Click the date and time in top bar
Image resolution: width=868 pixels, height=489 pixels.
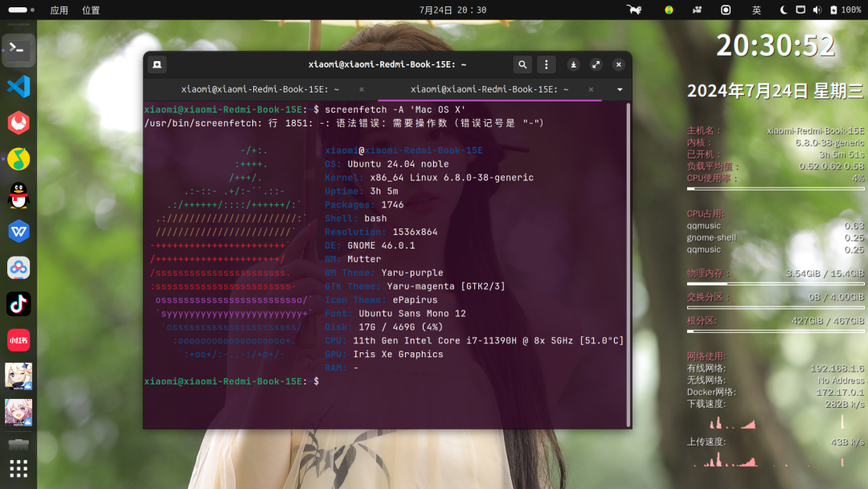(452, 10)
